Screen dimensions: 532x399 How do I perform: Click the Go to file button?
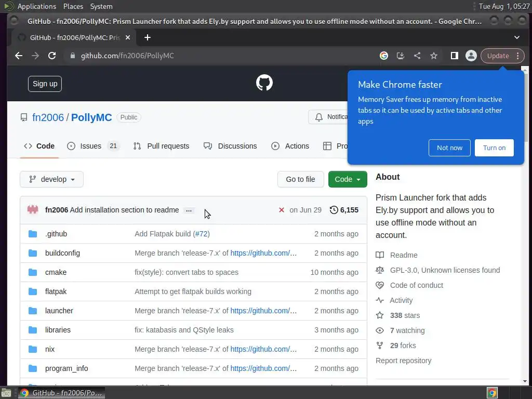[x=300, y=179]
